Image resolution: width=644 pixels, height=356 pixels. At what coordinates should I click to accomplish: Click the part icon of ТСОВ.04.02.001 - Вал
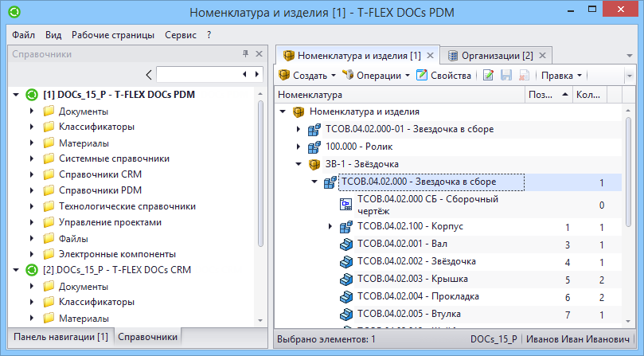346,245
